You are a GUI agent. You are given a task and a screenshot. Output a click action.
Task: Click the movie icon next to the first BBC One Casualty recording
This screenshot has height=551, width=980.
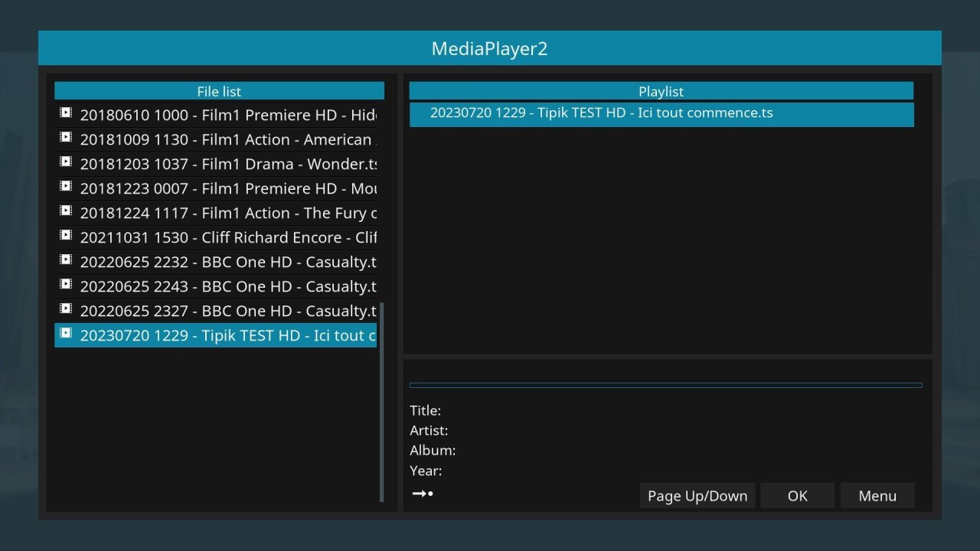(66, 259)
